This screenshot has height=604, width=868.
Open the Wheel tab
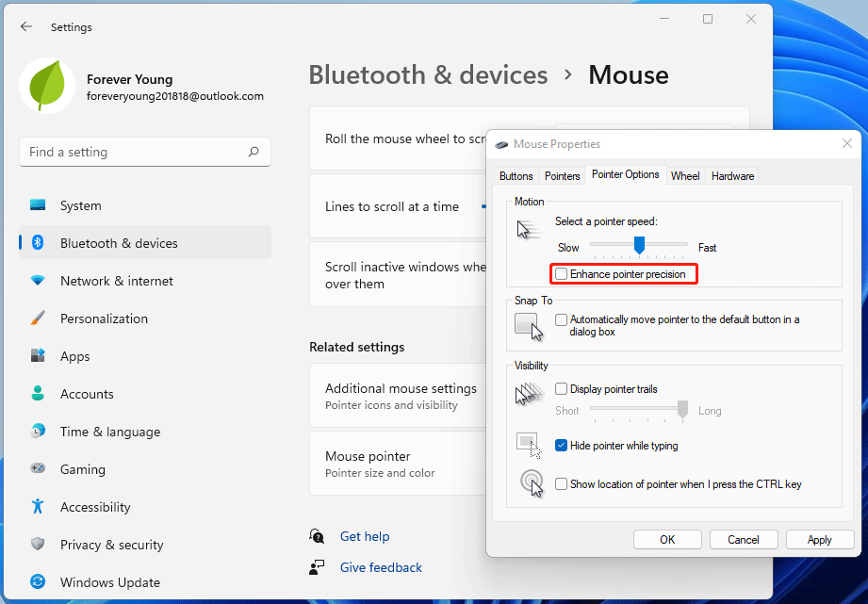(685, 176)
